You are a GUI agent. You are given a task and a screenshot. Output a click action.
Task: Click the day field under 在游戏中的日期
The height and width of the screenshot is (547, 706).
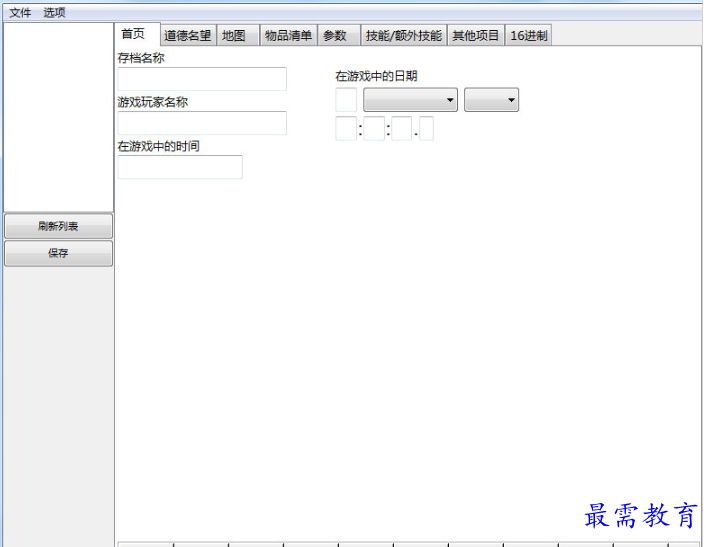click(x=346, y=100)
